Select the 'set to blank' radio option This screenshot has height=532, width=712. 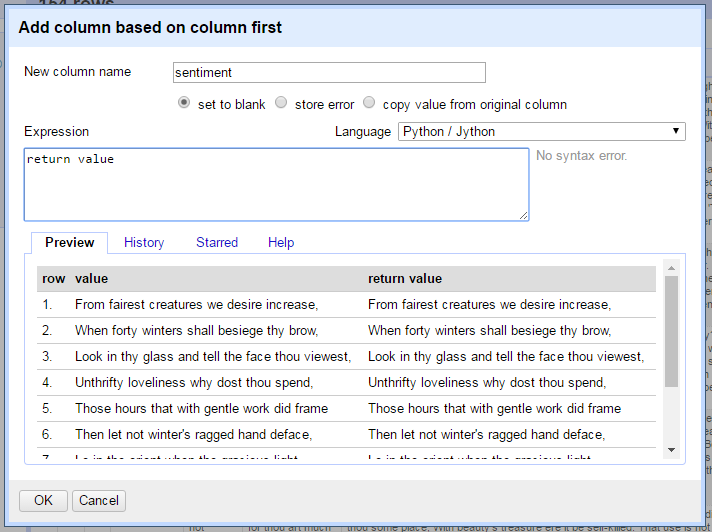(x=184, y=103)
